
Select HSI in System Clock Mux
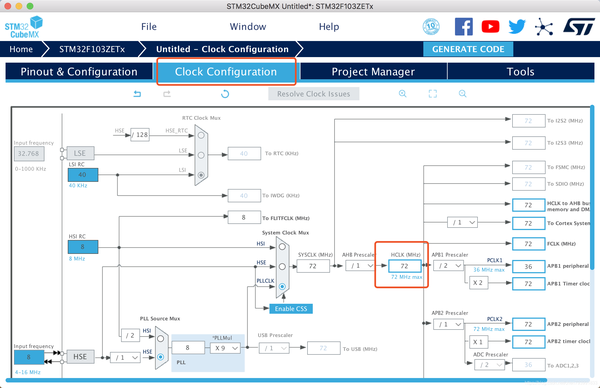pos(282,247)
